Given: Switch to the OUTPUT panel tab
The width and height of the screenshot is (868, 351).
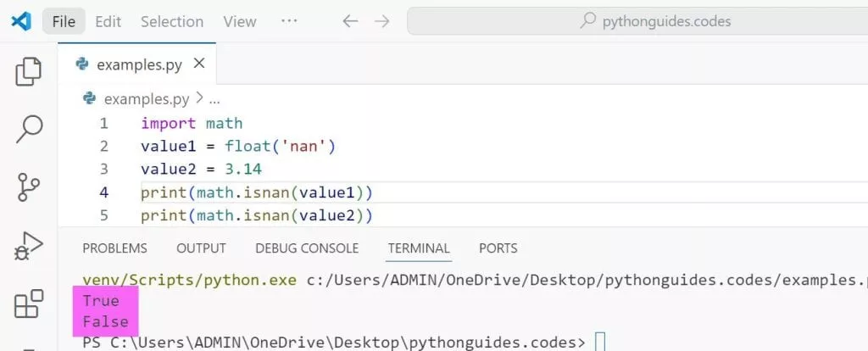Looking at the screenshot, I should (x=201, y=248).
